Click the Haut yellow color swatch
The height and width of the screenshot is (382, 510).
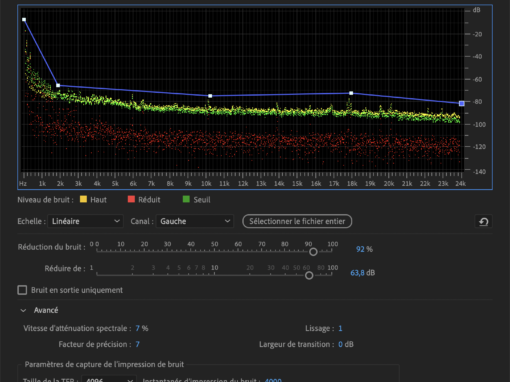pyautogui.click(x=83, y=199)
